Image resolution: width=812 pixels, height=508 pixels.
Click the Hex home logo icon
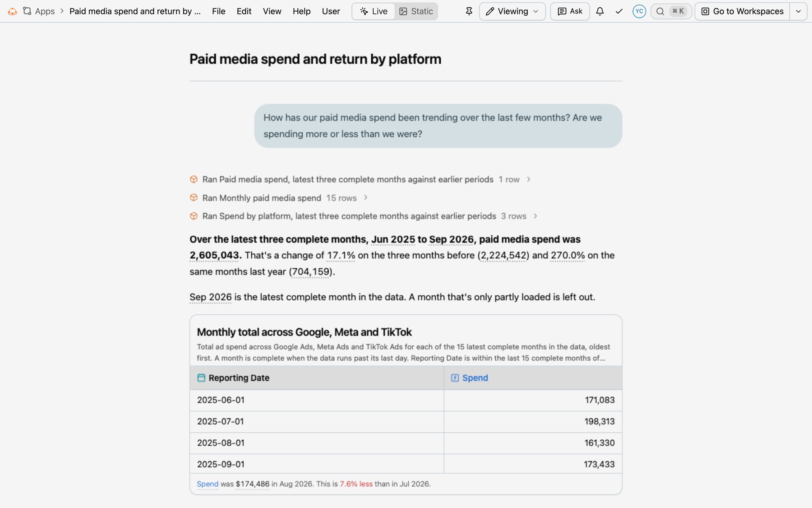tap(13, 11)
